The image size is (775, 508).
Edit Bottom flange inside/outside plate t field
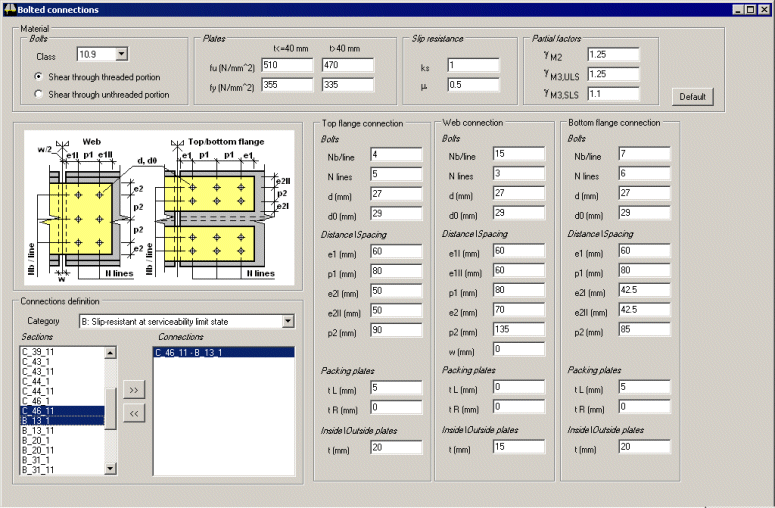pyautogui.click(x=644, y=448)
